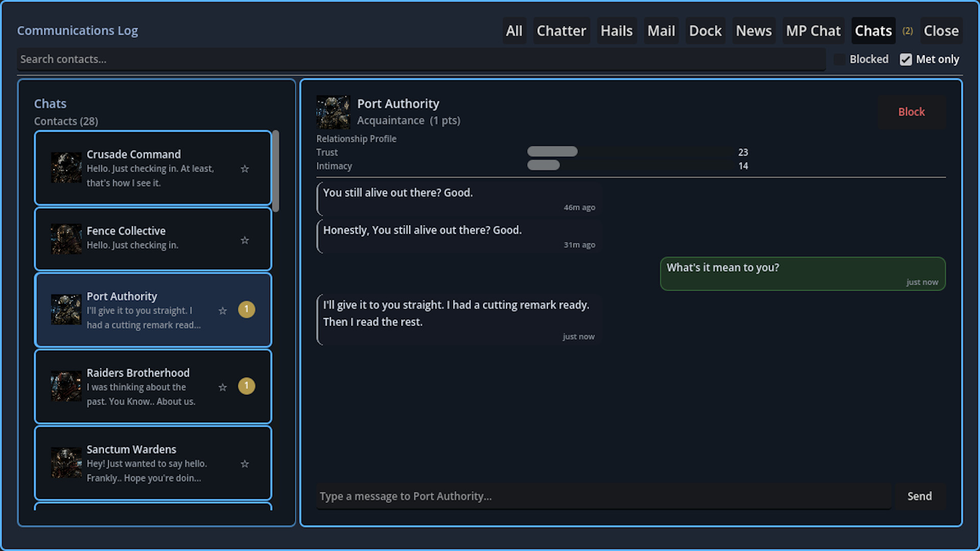The image size is (980, 551).
Task: Send the message to Port Authority
Action: point(920,496)
